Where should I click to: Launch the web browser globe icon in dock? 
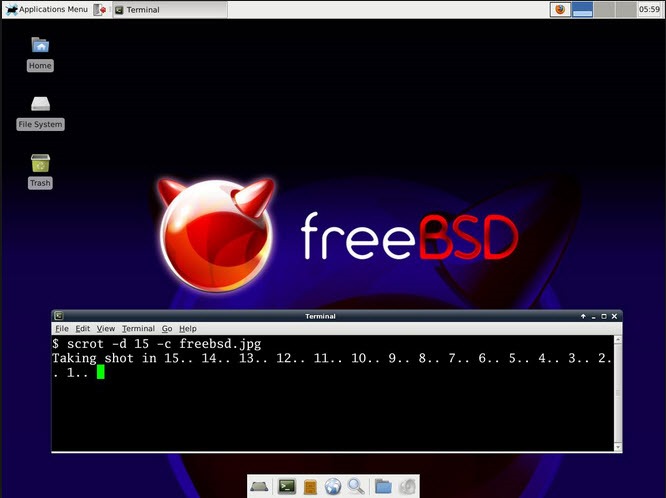click(333, 487)
